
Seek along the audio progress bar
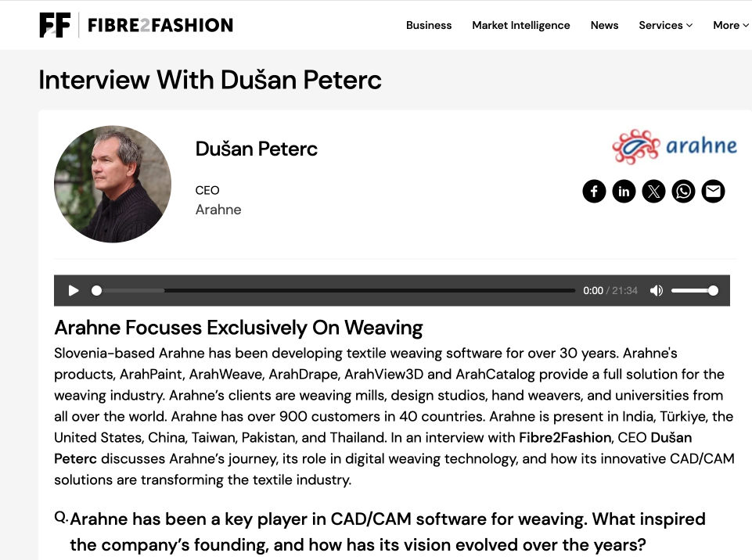click(x=333, y=290)
